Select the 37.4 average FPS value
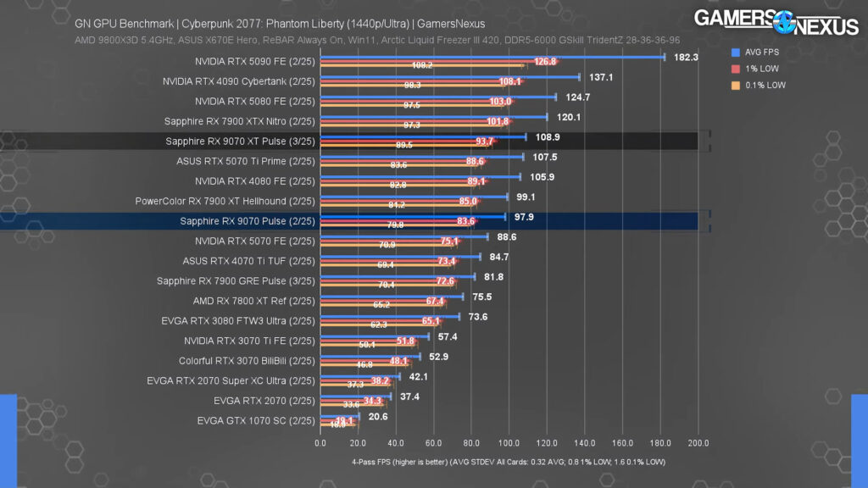The image size is (868, 488). (x=409, y=396)
